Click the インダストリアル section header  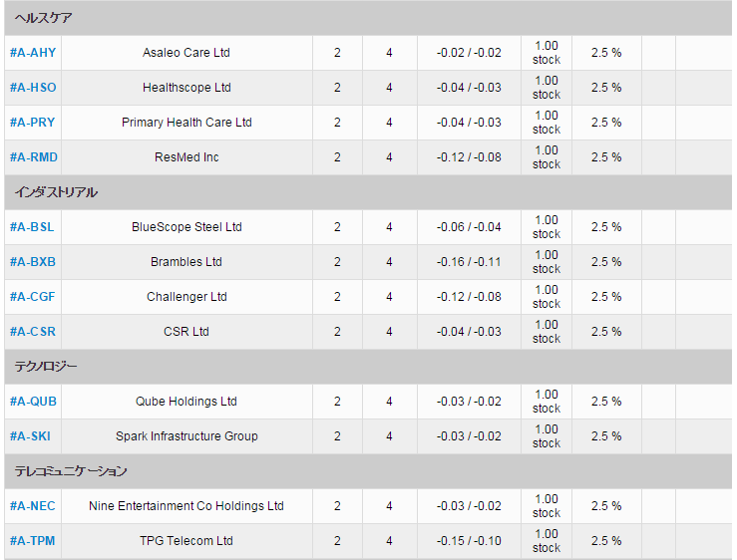(368, 192)
